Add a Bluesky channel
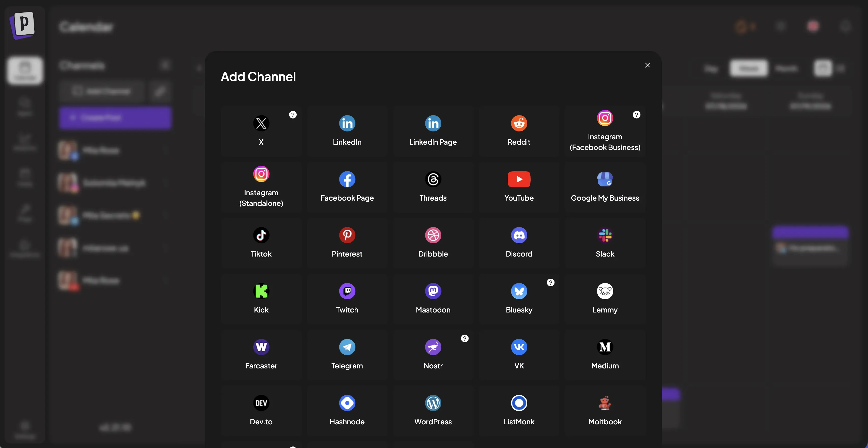868x448 pixels. (519, 299)
